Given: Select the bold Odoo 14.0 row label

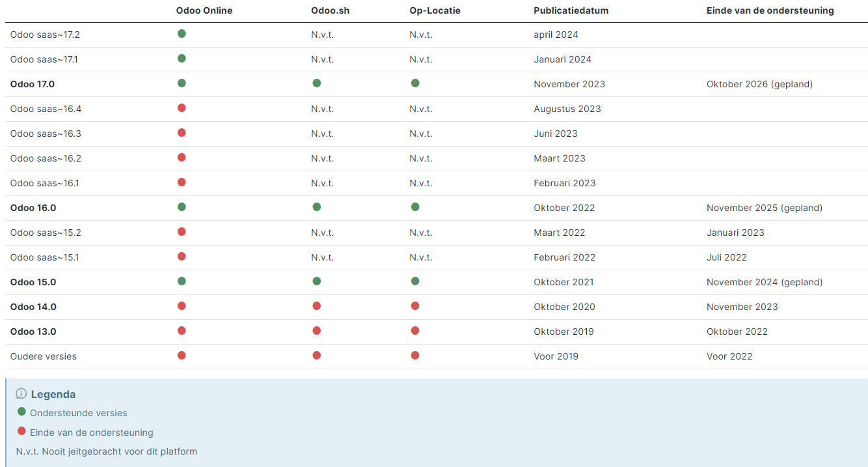Looking at the screenshot, I should coord(33,307).
